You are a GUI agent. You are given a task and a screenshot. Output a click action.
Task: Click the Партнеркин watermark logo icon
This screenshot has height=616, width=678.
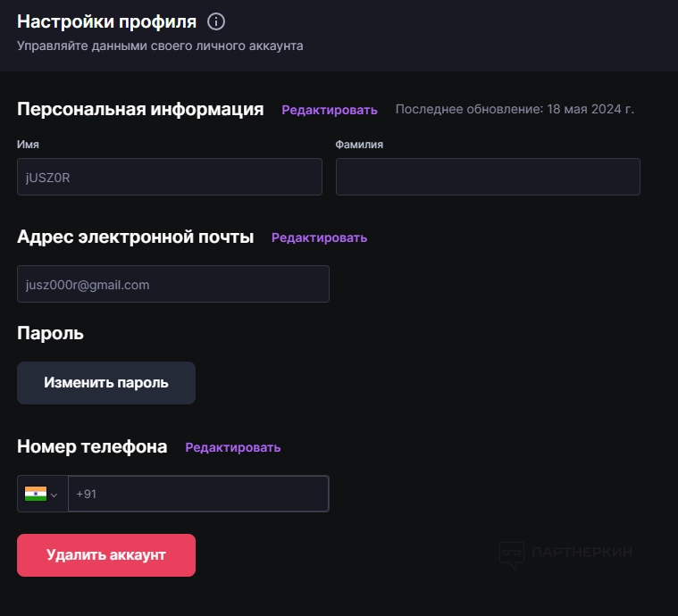pyautogui.click(x=511, y=554)
